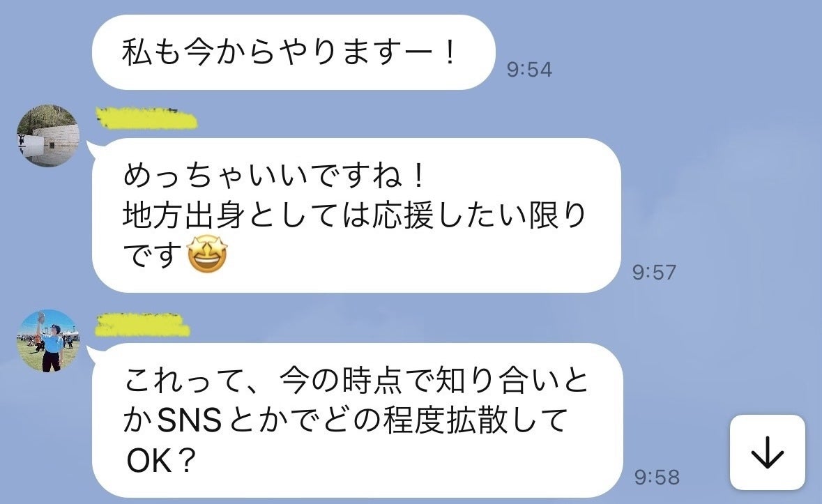The image size is (822, 504).
Task: Tap the star-eyes emoji in the message
Action: tap(207, 254)
